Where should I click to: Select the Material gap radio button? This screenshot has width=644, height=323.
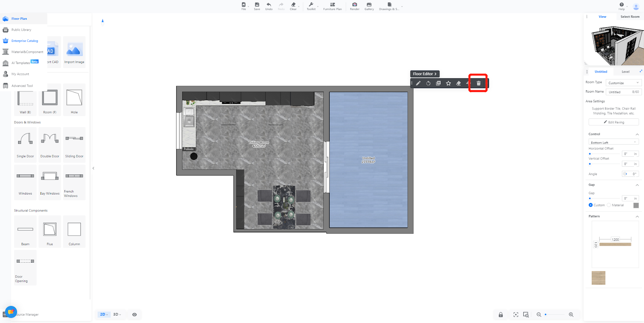(609, 205)
